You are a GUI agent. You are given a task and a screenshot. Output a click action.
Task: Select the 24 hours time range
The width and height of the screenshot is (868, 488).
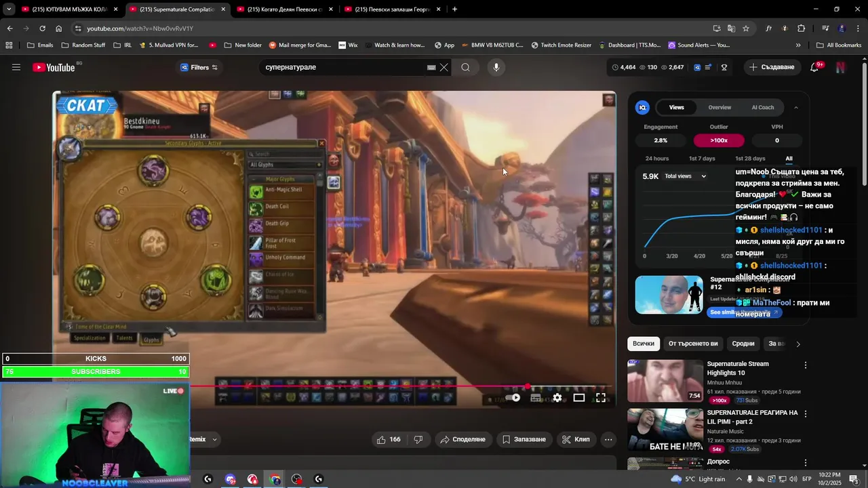click(657, 159)
